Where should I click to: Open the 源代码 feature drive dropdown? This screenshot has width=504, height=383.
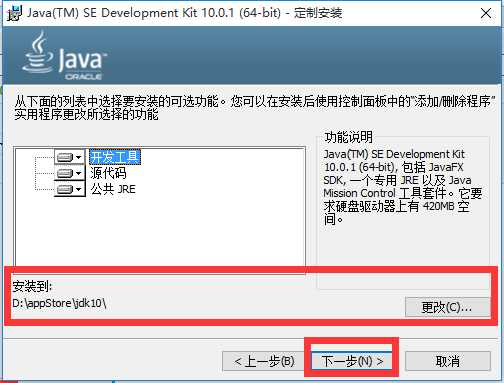click(70, 173)
